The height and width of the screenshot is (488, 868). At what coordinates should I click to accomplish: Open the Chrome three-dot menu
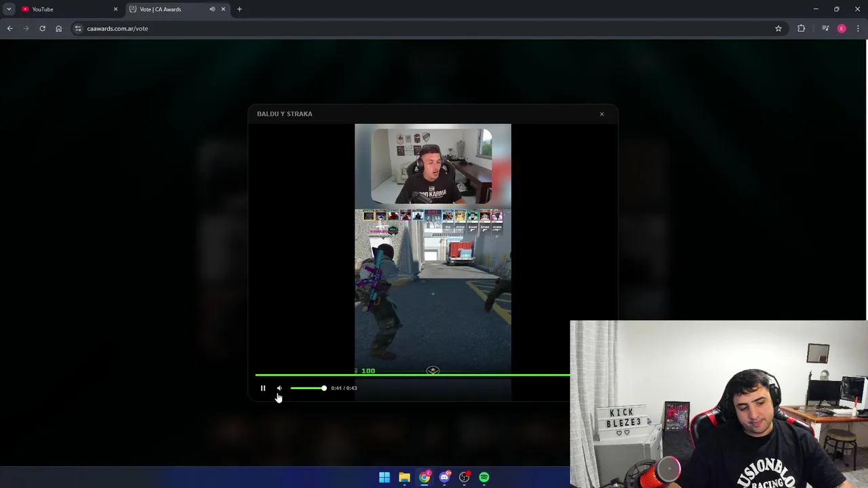[859, 28]
